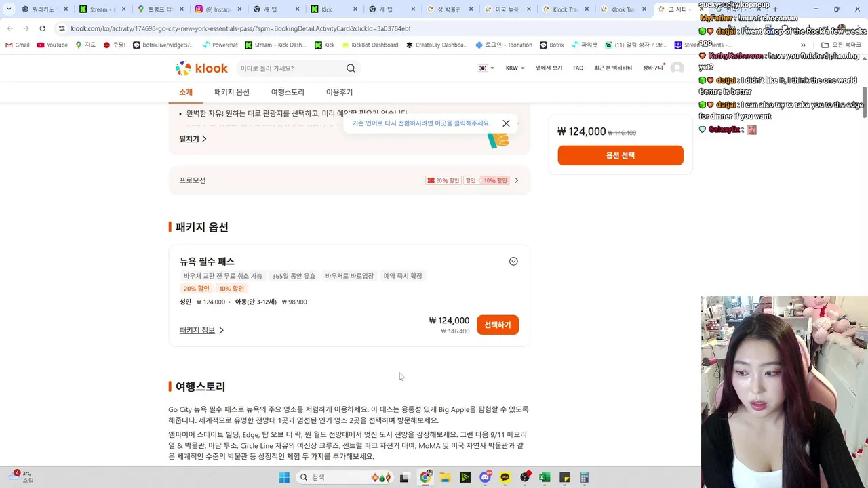The width and height of the screenshot is (868, 488).
Task: Open File Explorer from the taskbar
Action: pos(445,477)
